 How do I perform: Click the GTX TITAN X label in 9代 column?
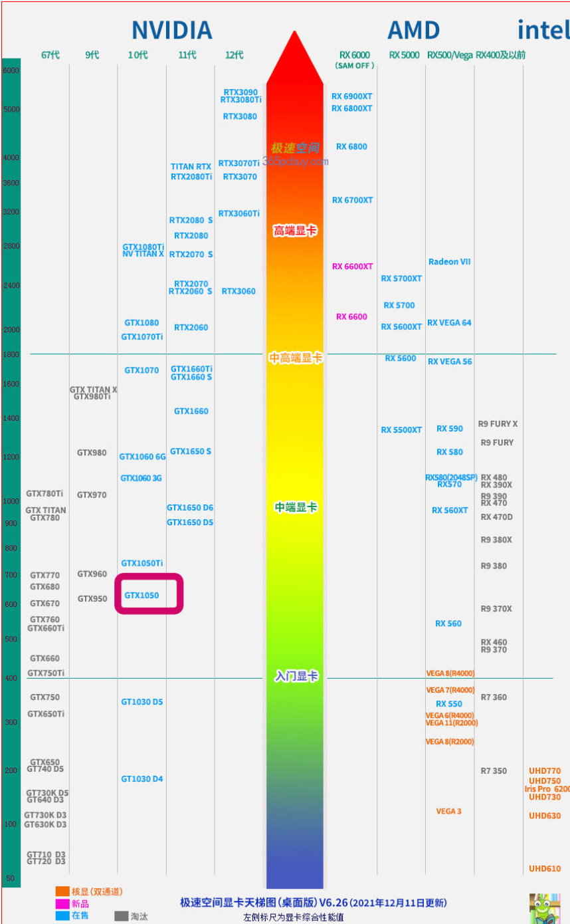[94, 390]
